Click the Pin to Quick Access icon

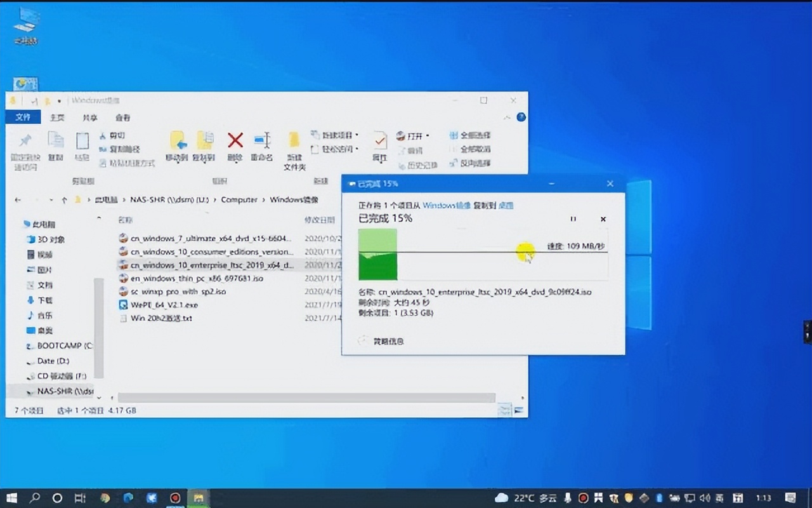25,141
